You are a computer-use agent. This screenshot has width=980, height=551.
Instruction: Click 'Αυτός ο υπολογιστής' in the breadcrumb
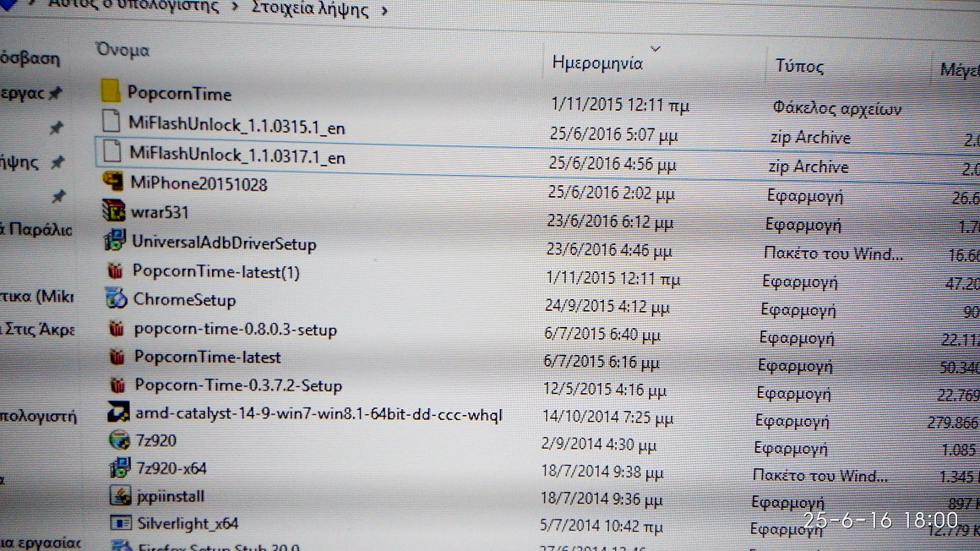[133, 6]
